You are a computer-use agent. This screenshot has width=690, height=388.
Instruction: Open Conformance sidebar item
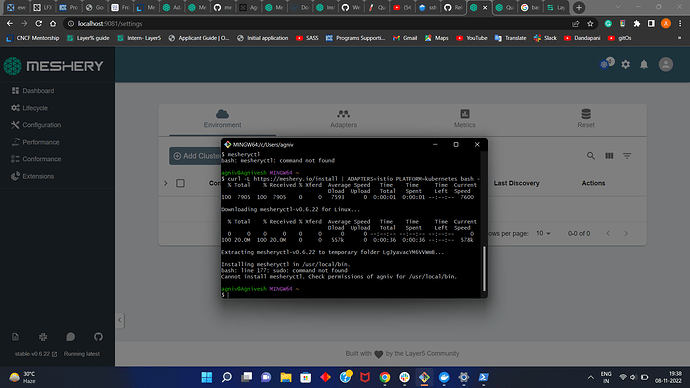37,159
